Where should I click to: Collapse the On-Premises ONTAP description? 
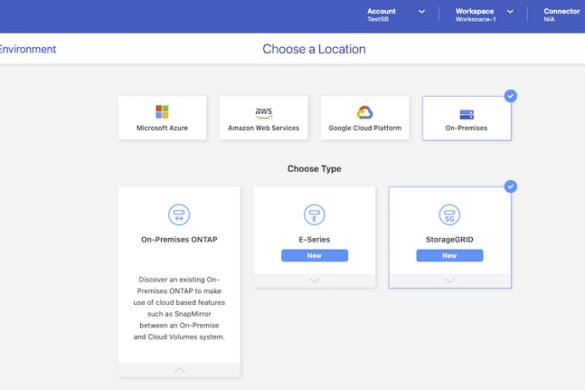(179, 370)
